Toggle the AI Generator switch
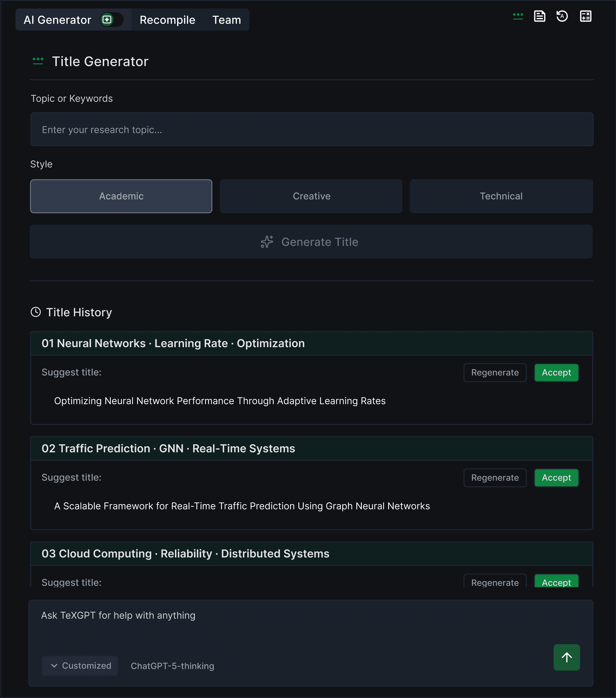The height and width of the screenshot is (698, 616). coord(111,20)
